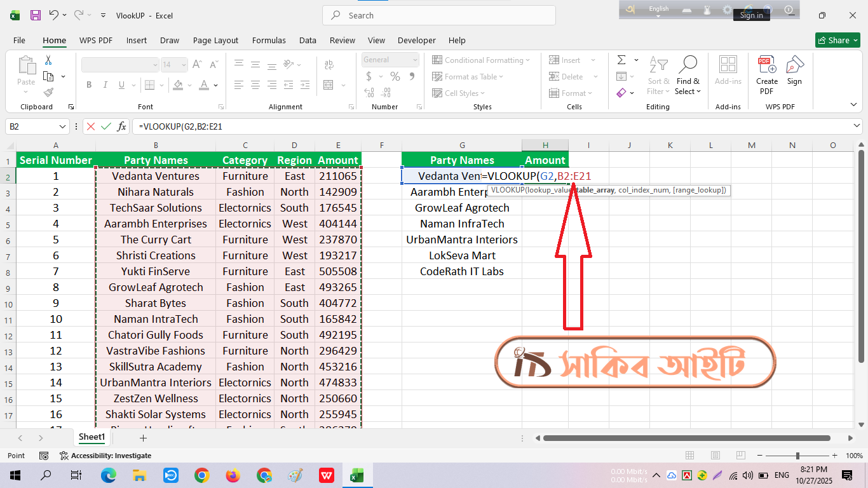This screenshot has width=868, height=488.
Task: Click the Save icon in title bar
Action: click(x=36, y=15)
